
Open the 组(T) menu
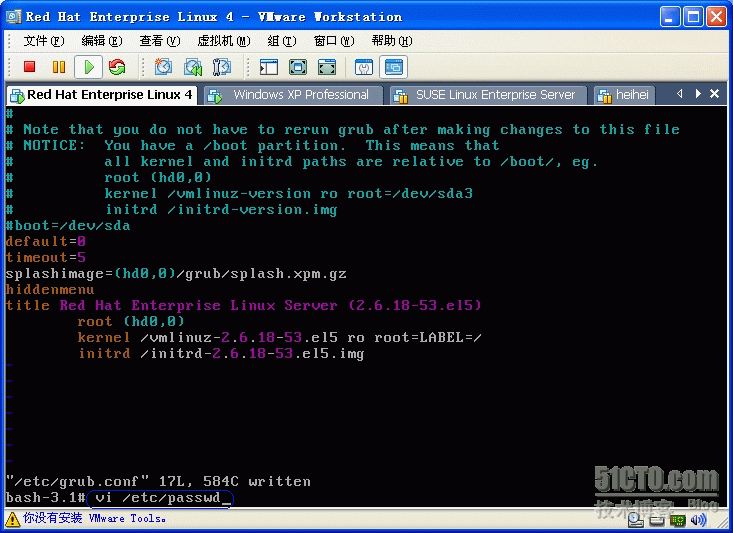click(281, 41)
